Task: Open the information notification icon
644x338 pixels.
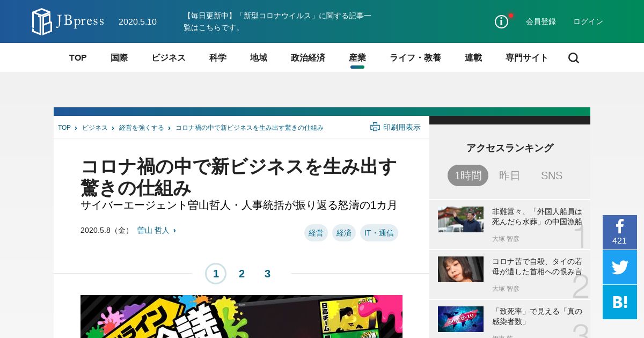Action: 502,21
